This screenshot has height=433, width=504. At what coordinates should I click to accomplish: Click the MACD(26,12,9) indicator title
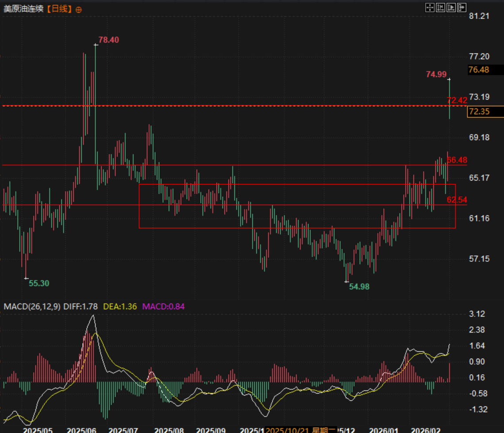tap(32, 307)
